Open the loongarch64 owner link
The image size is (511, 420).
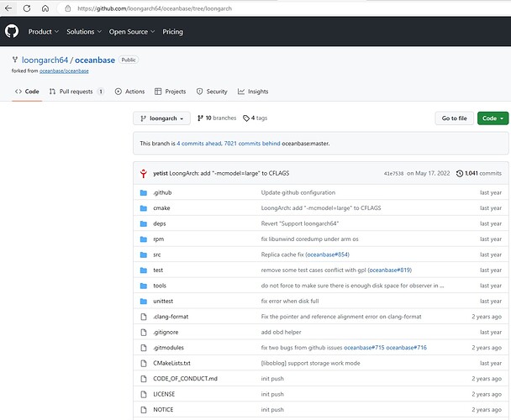pyautogui.click(x=45, y=60)
